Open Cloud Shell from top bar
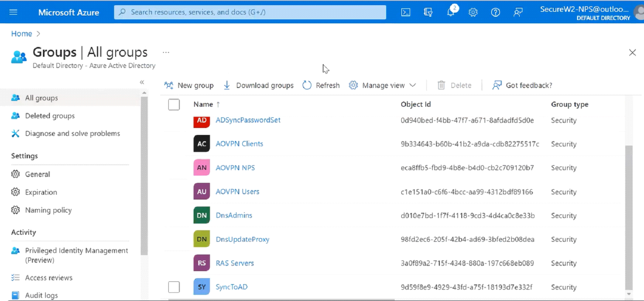Viewport: 644px width, 301px height. click(405, 12)
